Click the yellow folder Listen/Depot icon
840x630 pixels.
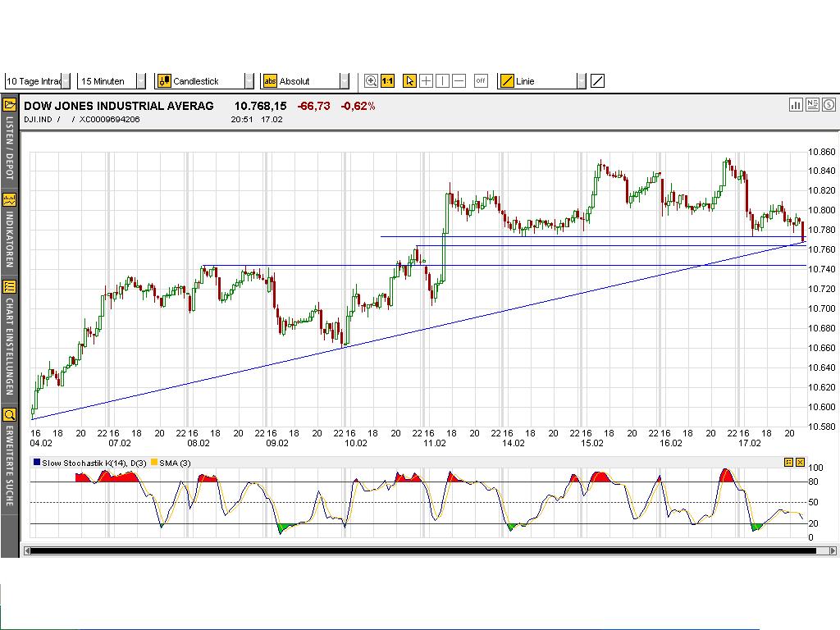10,105
